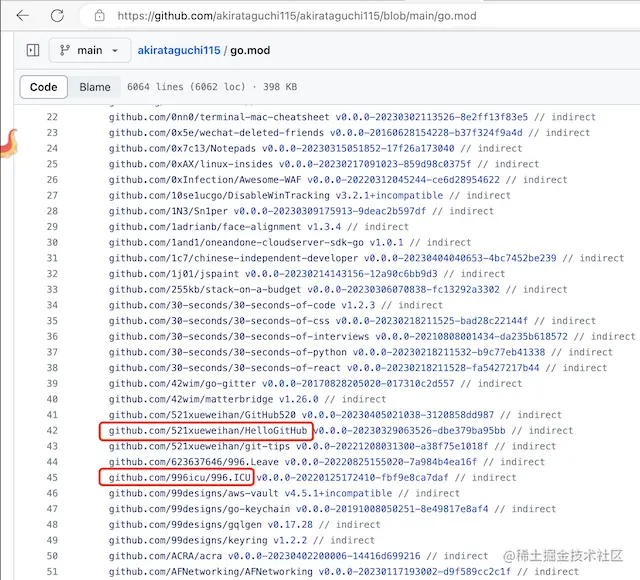The width and height of the screenshot is (640, 580).
Task: Click the 1adrianb/face-alignment module path
Action: (x=205, y=227)
